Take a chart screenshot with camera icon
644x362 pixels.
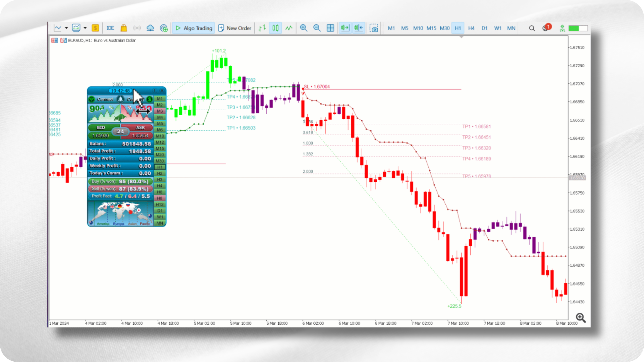point(374,28)
